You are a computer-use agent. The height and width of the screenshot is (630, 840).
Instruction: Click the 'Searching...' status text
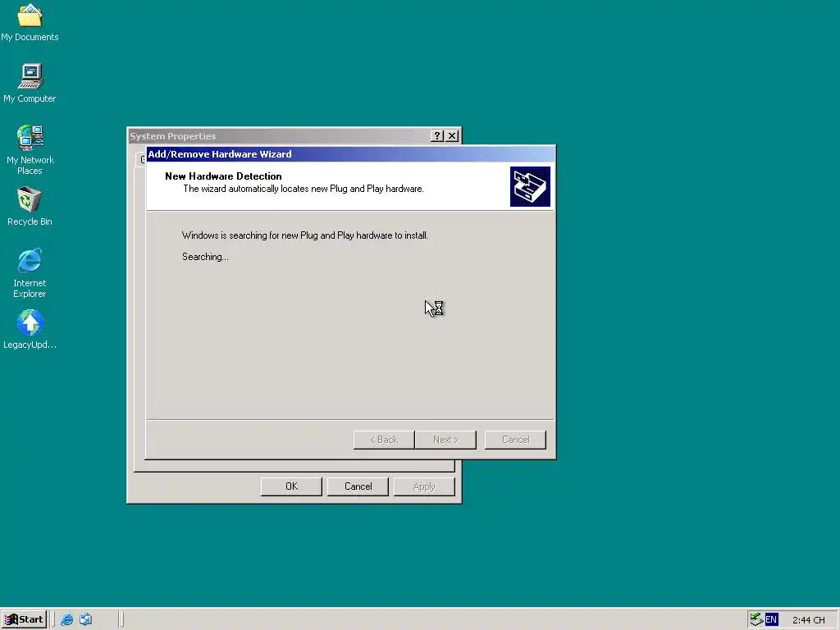tap(205, 257)
